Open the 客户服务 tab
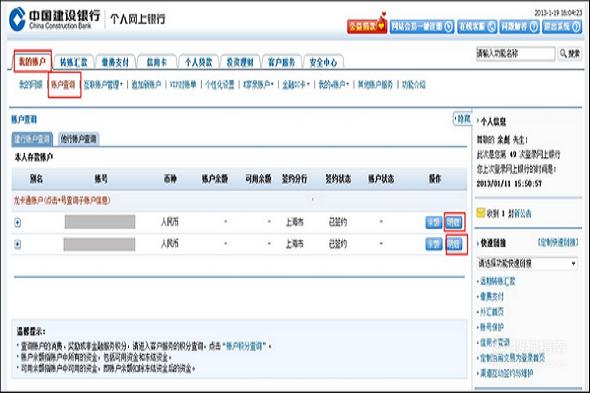Screen dimensions: 590x393 [281, 62]
